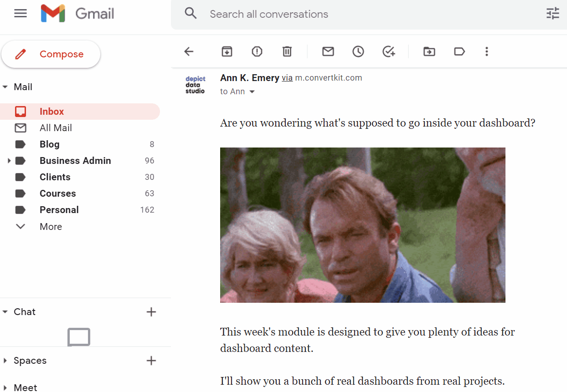This screenshot has width=567, height=392.
Task: Click the Clients count 30
Action: pos(149,177)
